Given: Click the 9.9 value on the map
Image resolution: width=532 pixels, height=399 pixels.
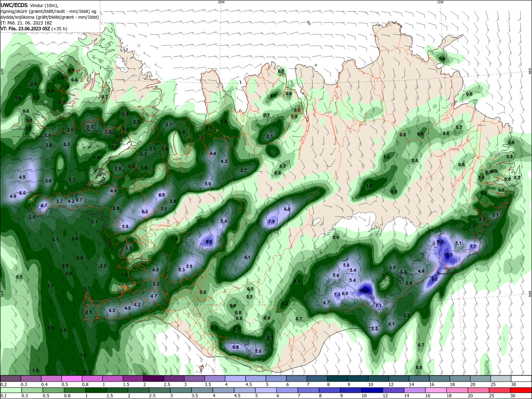Looking at the screenshot, I should (441, 242).
